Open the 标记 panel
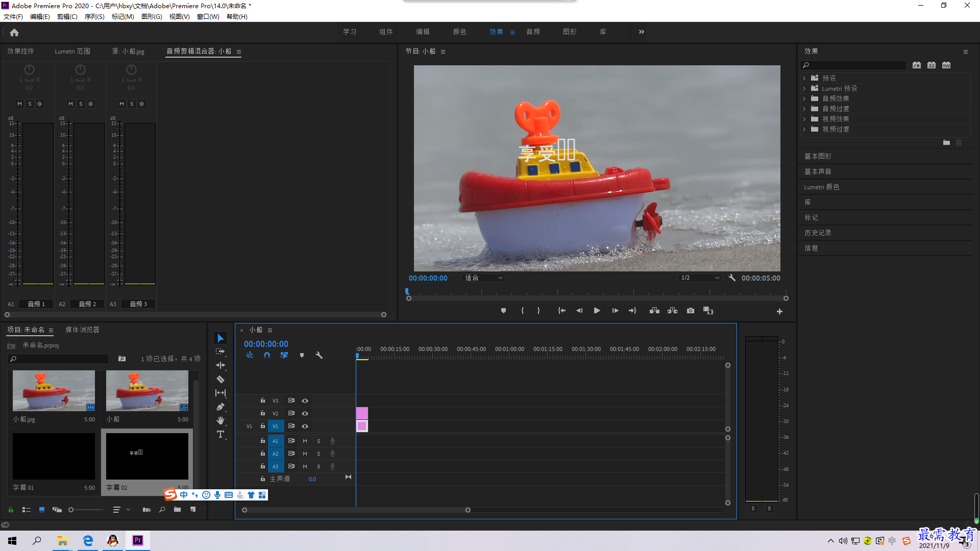980x551 pixels. click(811, 217)
